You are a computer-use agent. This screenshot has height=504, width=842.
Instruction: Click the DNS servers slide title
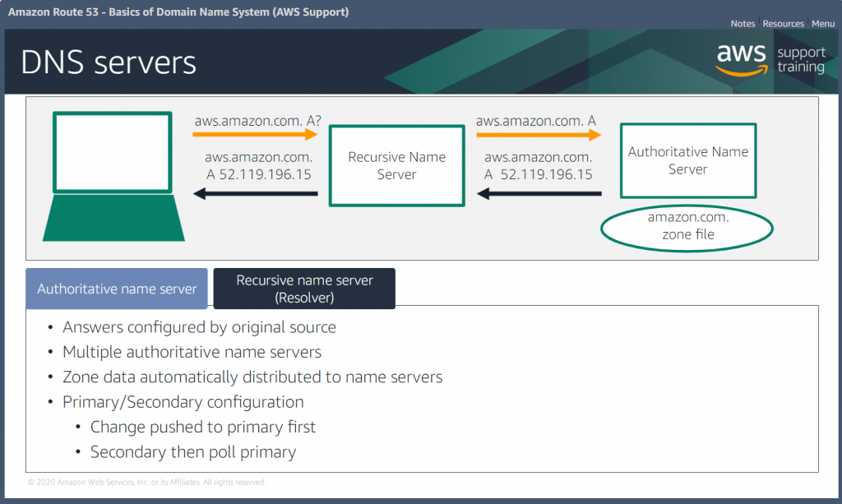click(109, 62)
